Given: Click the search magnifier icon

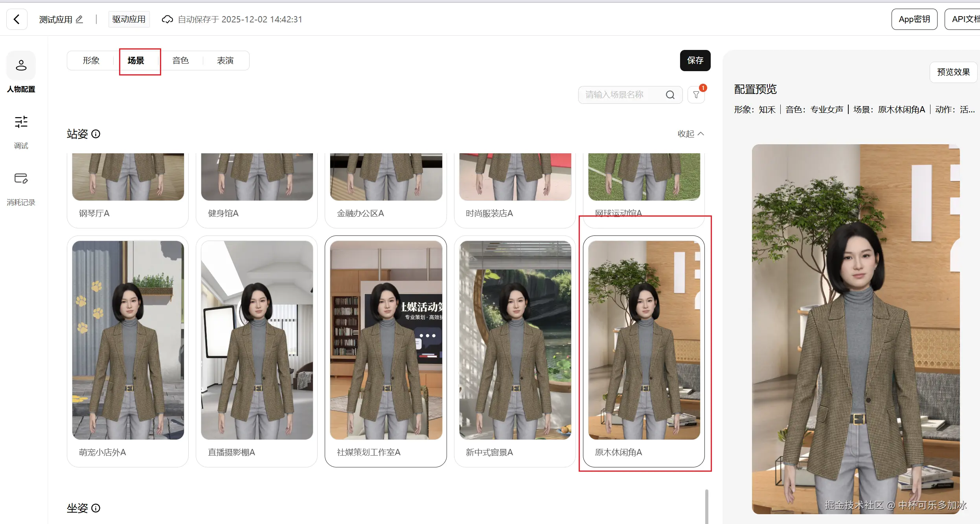Looking at the screenshot, I should 670,95.
